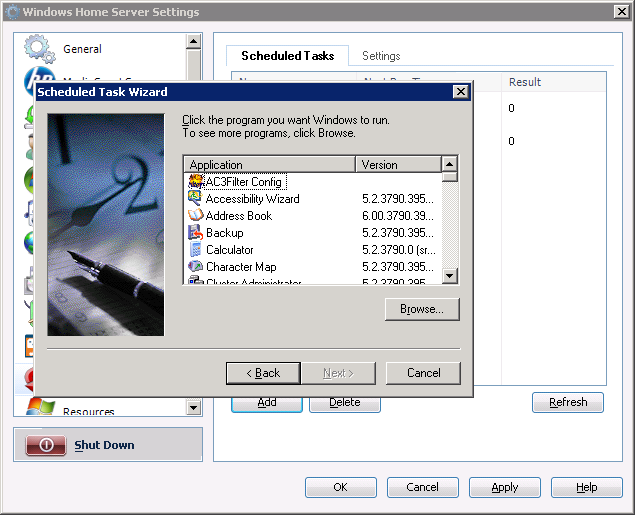Click the General gear icon in sidebar

[x=39, y=49]
